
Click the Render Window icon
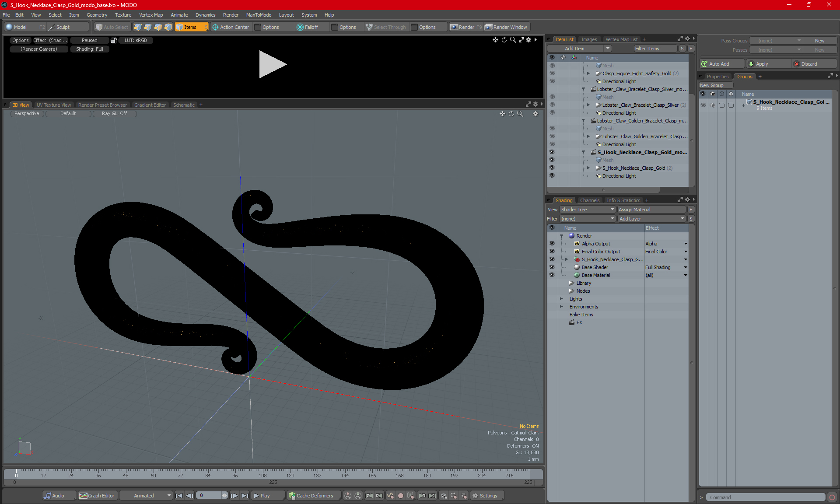point(489,27)
